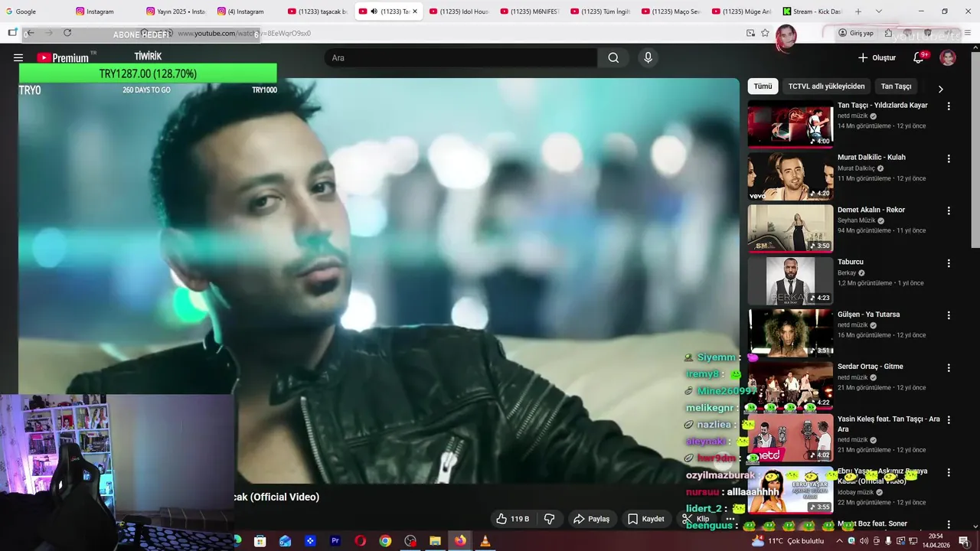Click the search magnifier button
The image size is (980, 551).
(613, 57)
